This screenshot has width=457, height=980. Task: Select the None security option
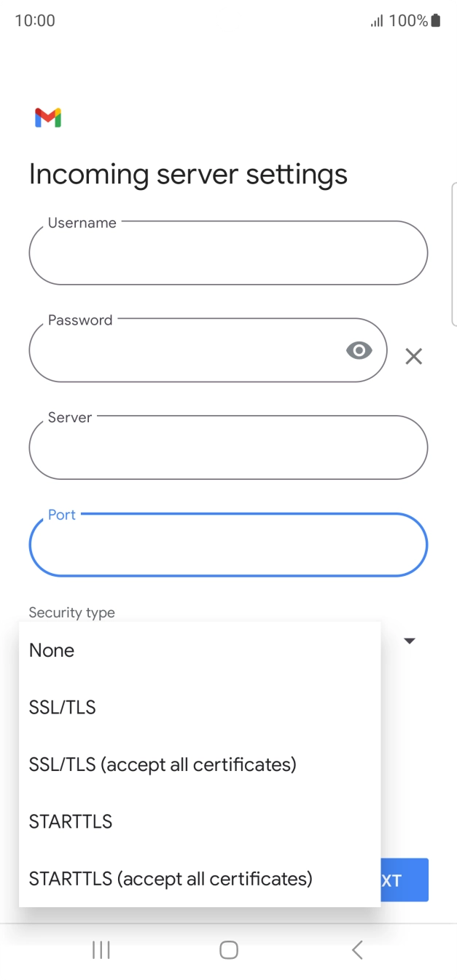click(x=51, y=650)
